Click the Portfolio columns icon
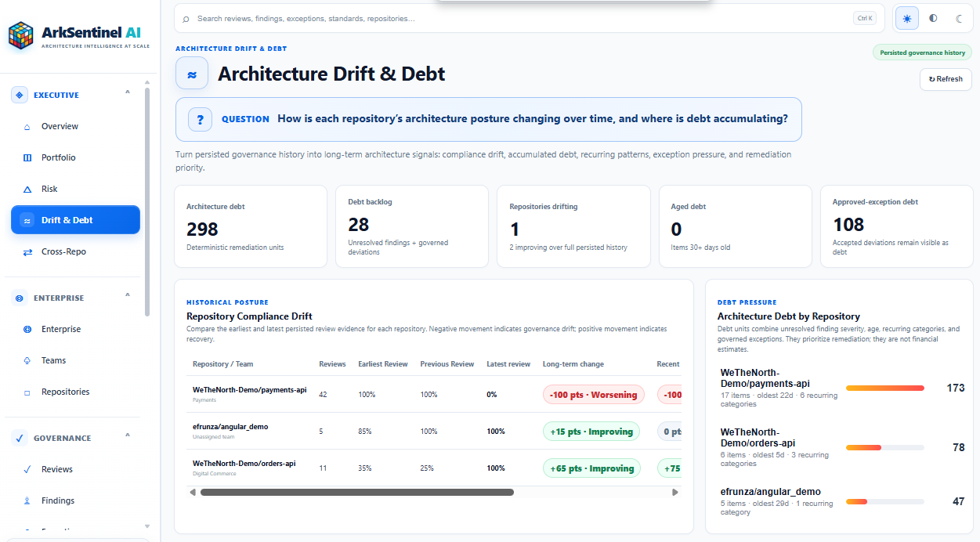The height and width of the screenshot is (542, 980). (x=27, y=157)
